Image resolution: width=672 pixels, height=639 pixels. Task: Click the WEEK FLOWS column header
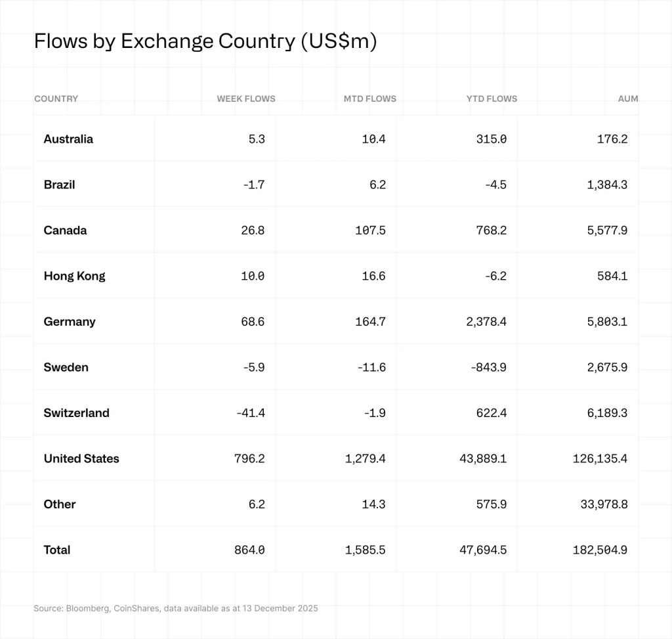(246, 99)
